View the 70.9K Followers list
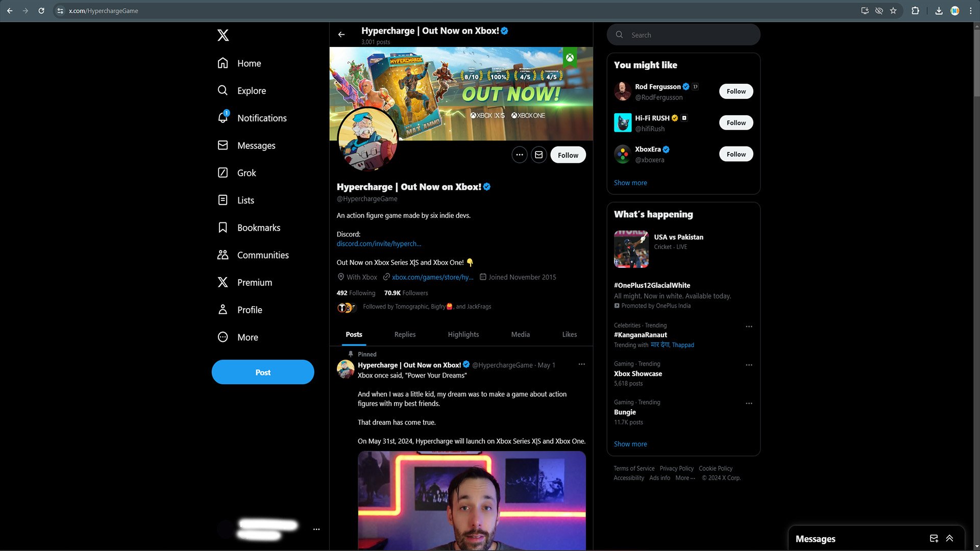This screenshot has height=551, width=980. (x=406, y=293)
